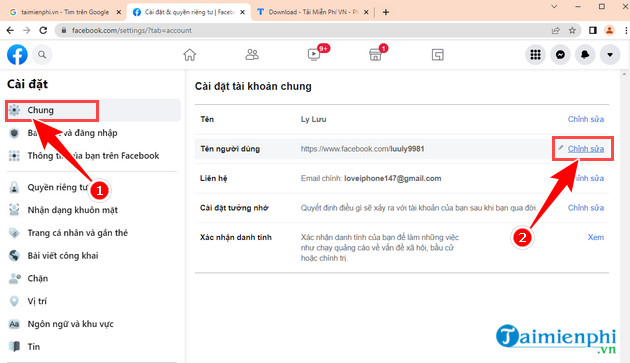Screen dimensions: 630x363
Task: Click the Facebook logo icon
Action: 17,55
